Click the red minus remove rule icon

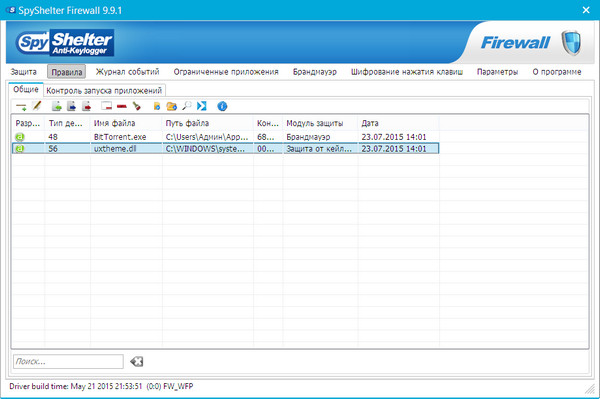[122, 106]
